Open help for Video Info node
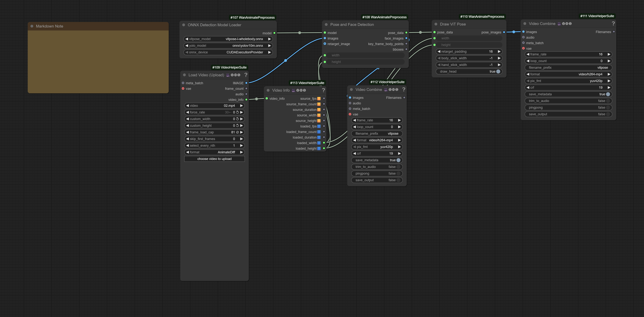The height and width of the screenshot is (317, 644). coord(323,90)
